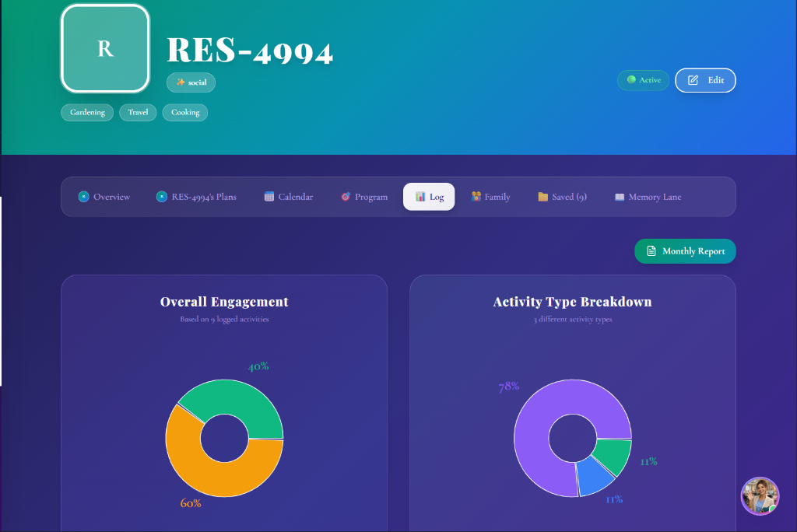Click the round icon beside RES-4994's Plans
797x532 pixels.
tap(162, 197)
